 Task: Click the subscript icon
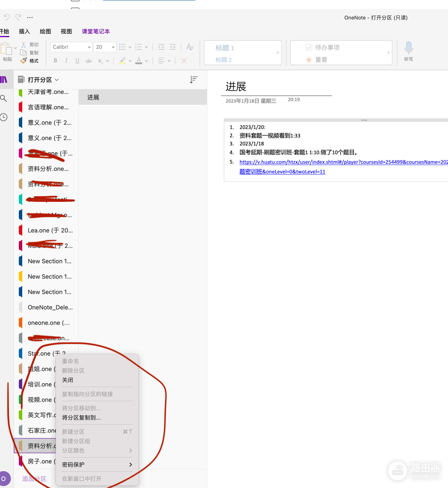tap(100, 61)
